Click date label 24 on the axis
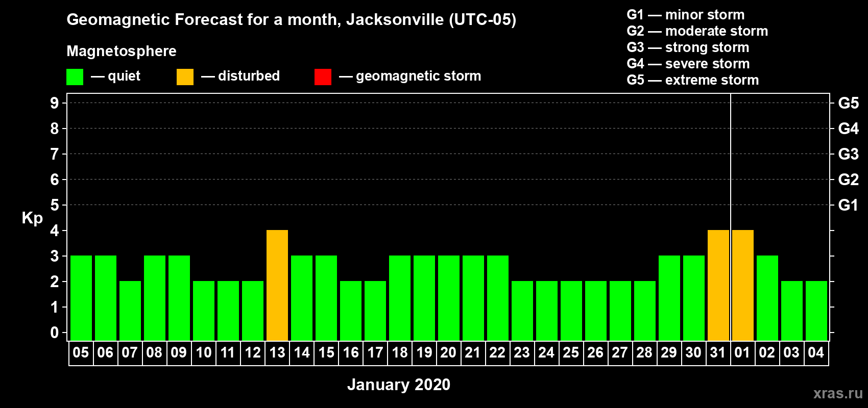This screenshot has height=408, width=868. (546, 352)
